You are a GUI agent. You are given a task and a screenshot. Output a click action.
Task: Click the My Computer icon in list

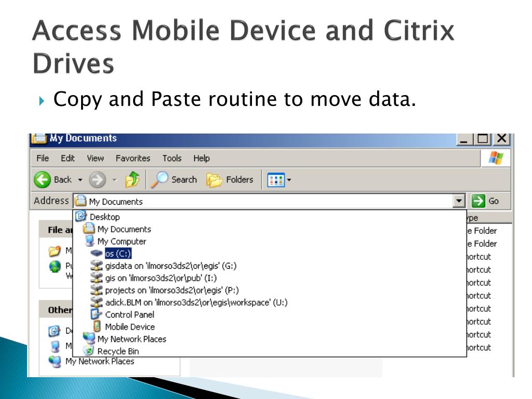pyautogui.click(x=89, y=241)
